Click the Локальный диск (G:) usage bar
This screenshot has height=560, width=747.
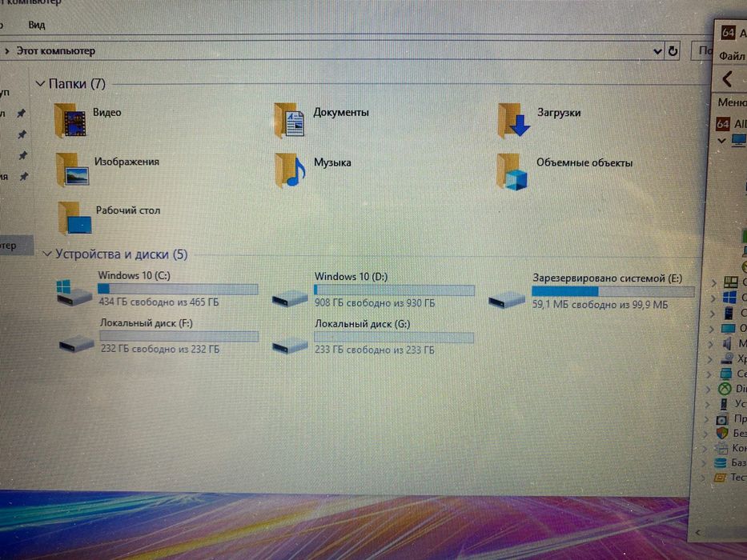tap(394, 338)
